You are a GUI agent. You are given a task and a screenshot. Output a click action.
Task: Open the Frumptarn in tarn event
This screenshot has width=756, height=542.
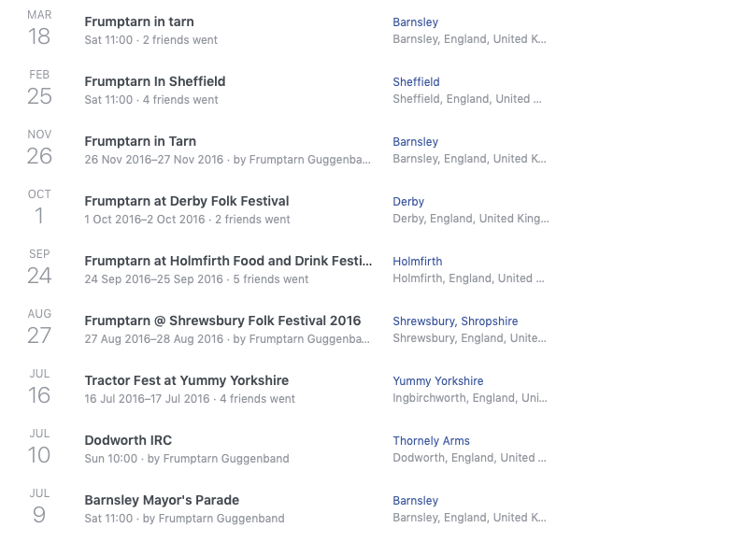pos(139,21)
